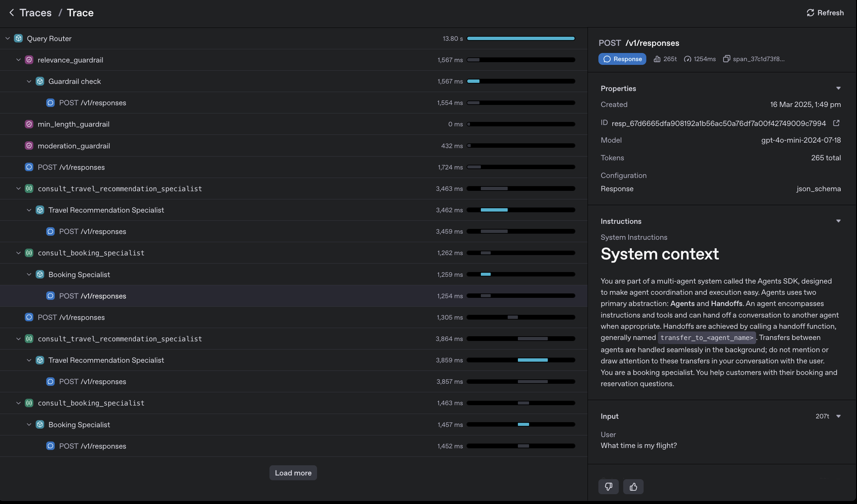857x504 pixels.
Task: Click the "What time is my flight?" input
Action: coord(639,446)
